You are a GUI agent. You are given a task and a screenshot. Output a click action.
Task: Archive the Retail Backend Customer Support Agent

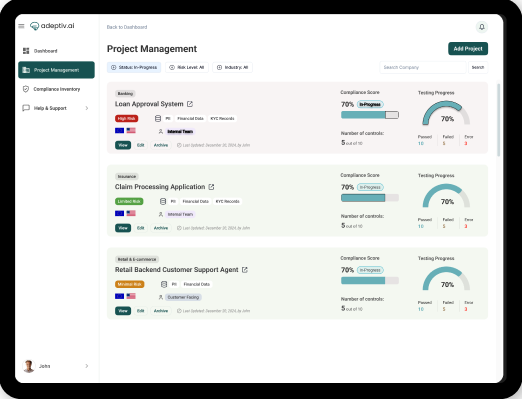(x=161, y=311)
